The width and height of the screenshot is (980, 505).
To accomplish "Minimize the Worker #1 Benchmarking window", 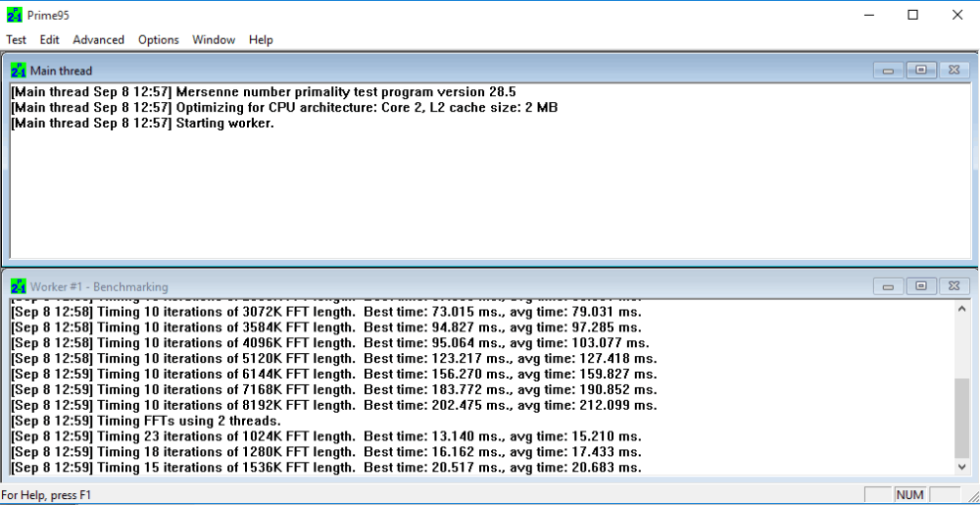I will coord(888,286).
